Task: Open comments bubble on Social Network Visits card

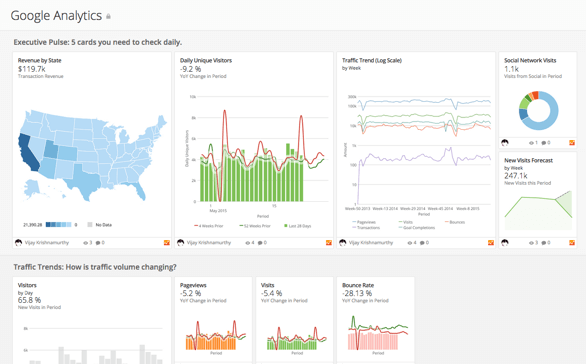Action: click(544, 143)
